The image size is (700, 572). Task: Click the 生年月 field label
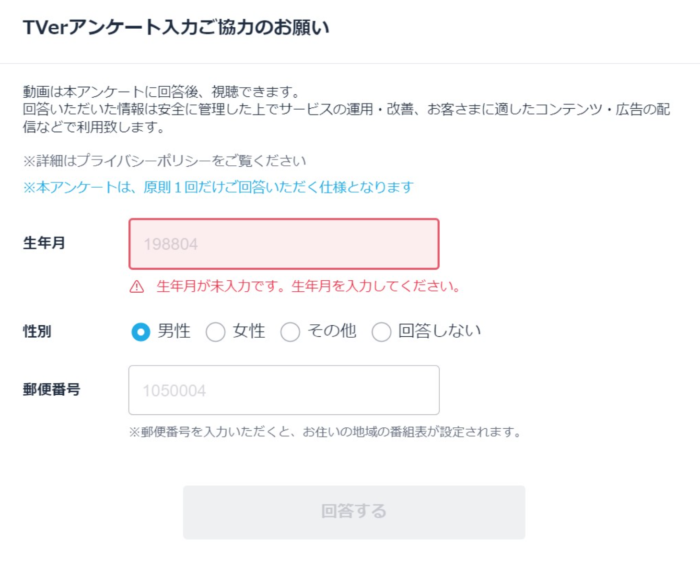pos(44,243)
